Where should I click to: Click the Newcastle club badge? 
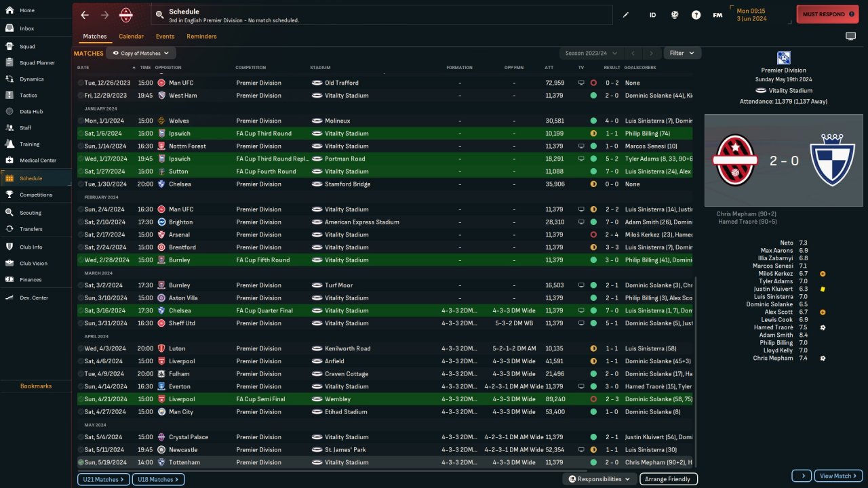point(161,449)
